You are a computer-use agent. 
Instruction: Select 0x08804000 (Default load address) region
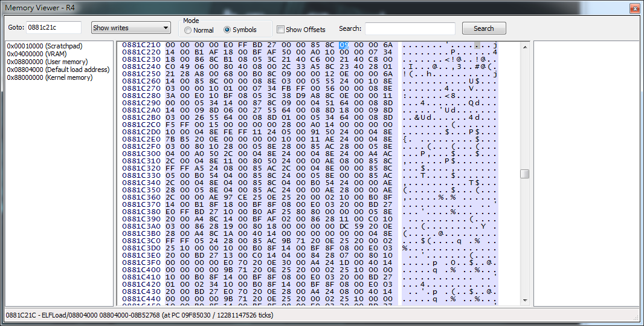(x=58, y=70)
